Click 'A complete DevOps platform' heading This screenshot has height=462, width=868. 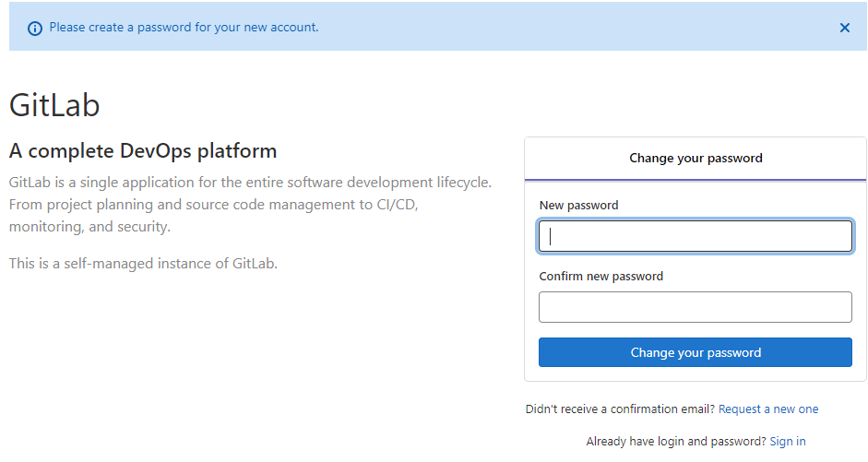pos(143,150)
